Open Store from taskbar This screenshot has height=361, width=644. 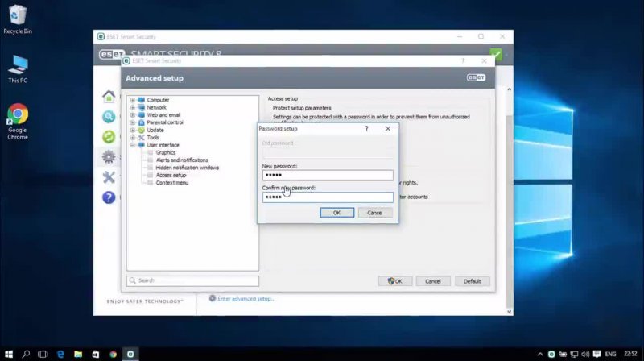(95, 354)
